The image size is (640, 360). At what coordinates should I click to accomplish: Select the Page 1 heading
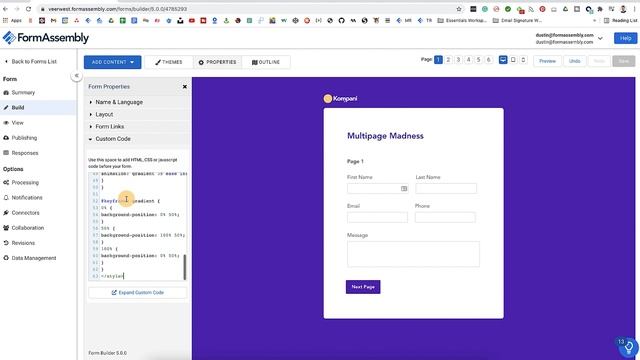pyautogui.click(x=355, y=161)
